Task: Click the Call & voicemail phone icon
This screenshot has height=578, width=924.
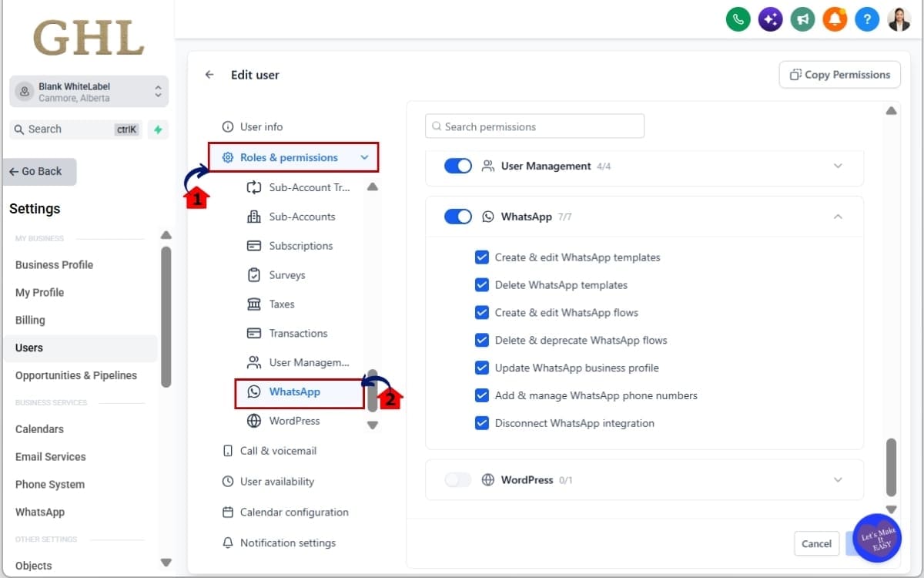Action: pyautogui.click(x=228, y=451)
